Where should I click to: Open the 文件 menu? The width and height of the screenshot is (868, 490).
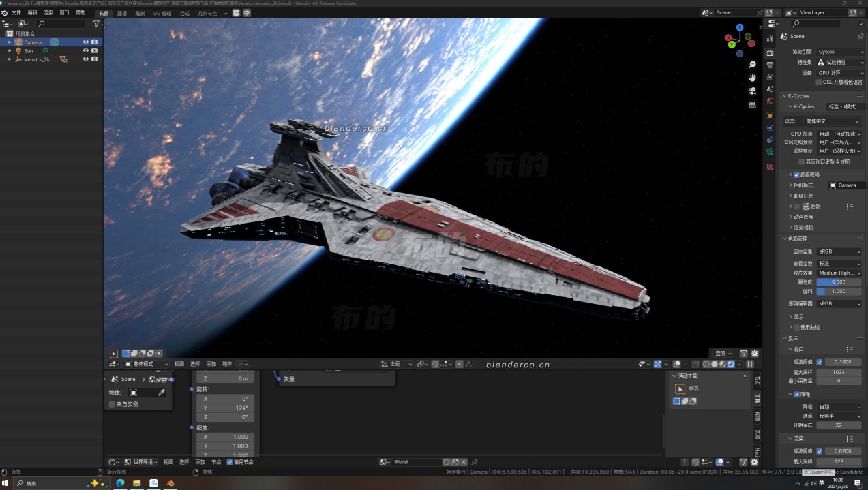point(16,13)
